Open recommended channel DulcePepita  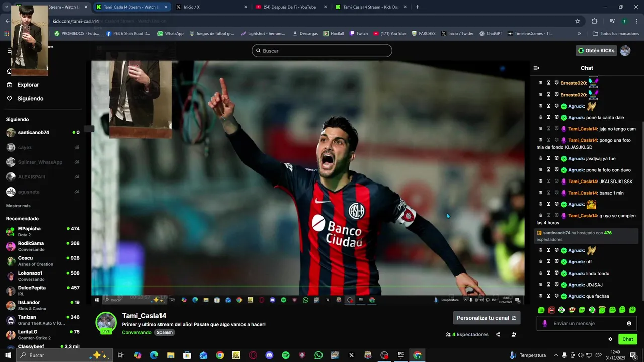tap(43, 290)
